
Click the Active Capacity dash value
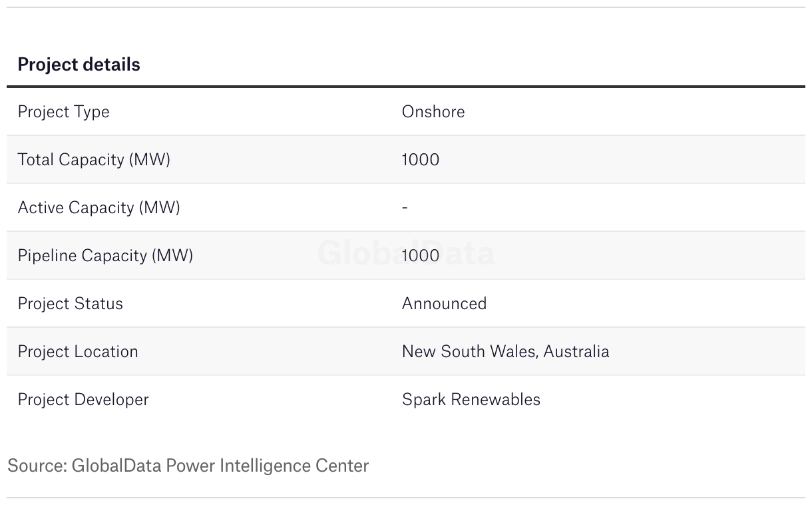click(x=405, y=207)
